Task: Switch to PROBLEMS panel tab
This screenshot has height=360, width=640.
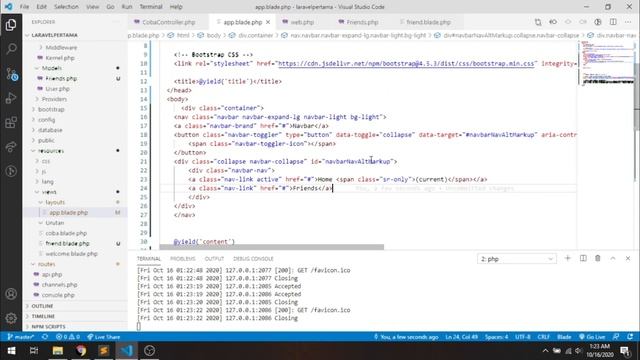Action: (x=183, y=259)
